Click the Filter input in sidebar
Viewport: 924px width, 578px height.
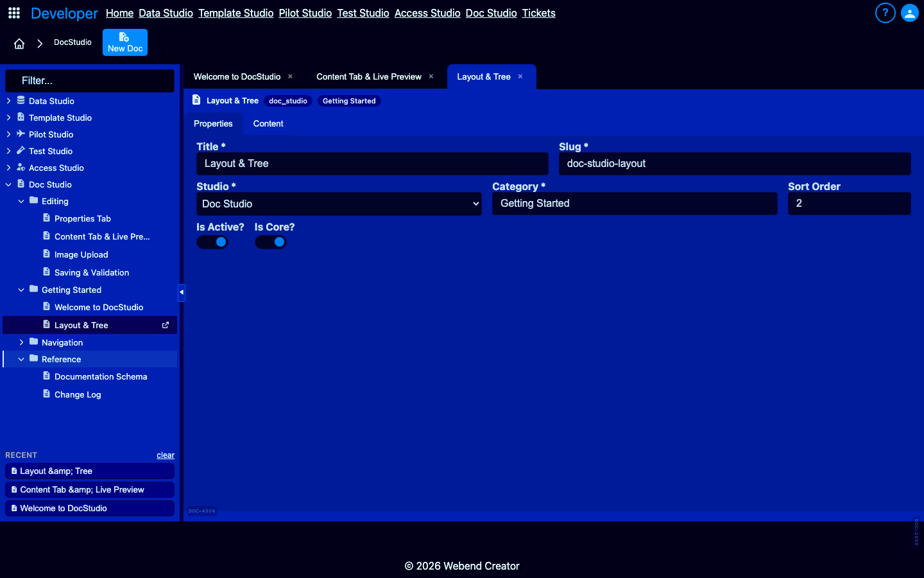pyautogui.click(x=90, y=81)
